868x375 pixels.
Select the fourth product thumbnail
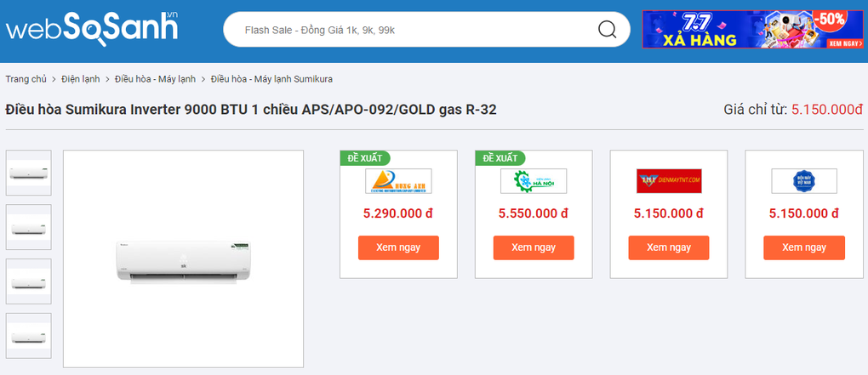tap(29, 335)
